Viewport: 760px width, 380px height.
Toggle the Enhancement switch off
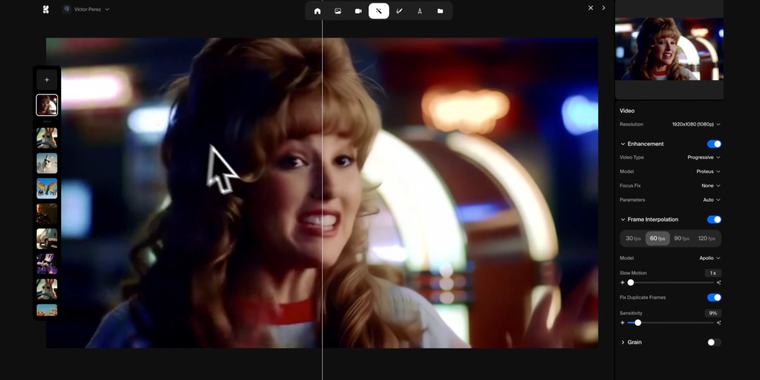[x=714, y=144]
